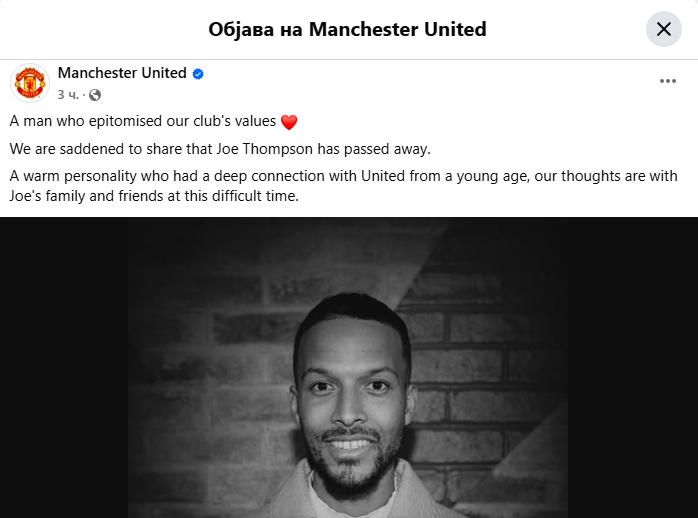Click the globe public-audience icon
The height and width of the screenshot is (518, 698).
point(95,95)
